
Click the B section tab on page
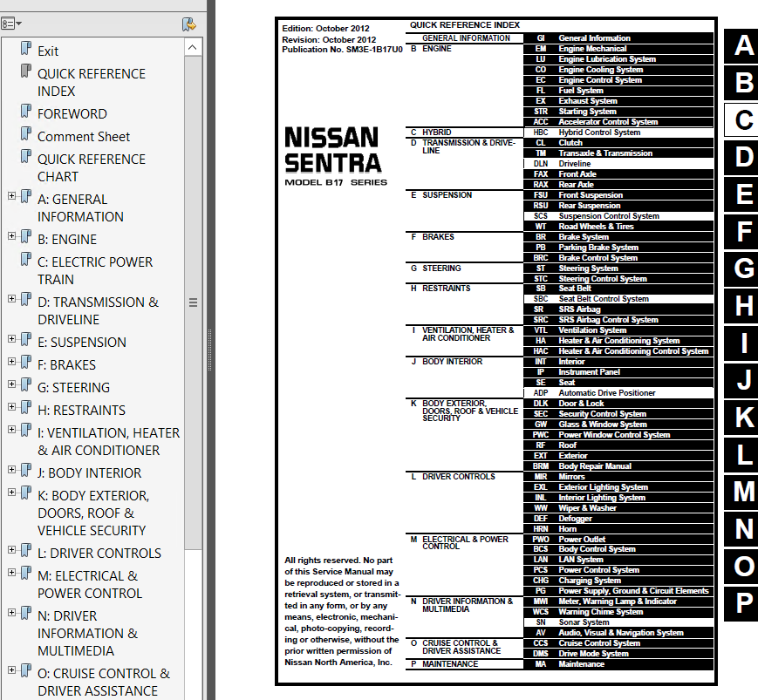point(742,83)
